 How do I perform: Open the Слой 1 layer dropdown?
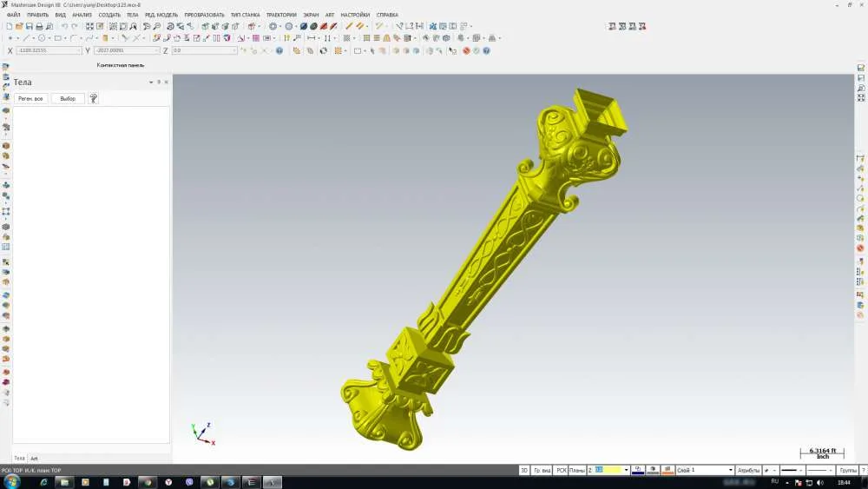point(705,470)
